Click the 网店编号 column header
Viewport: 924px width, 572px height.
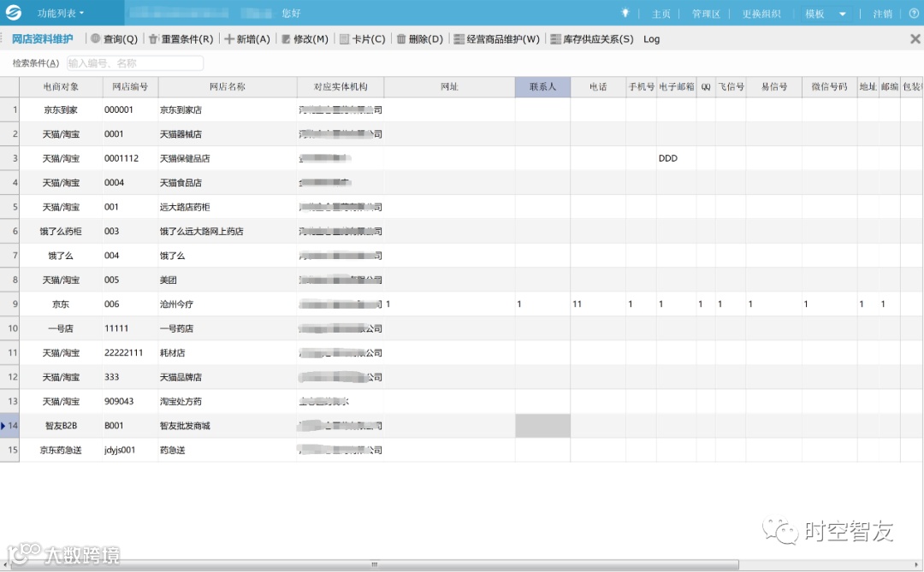click(130, 86)
